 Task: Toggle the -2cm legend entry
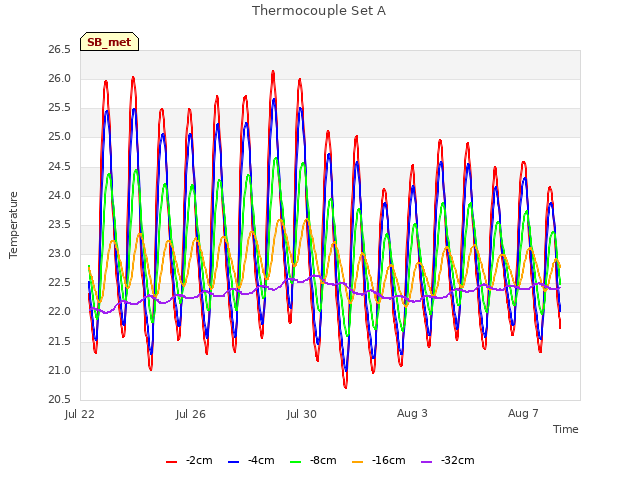189,460
